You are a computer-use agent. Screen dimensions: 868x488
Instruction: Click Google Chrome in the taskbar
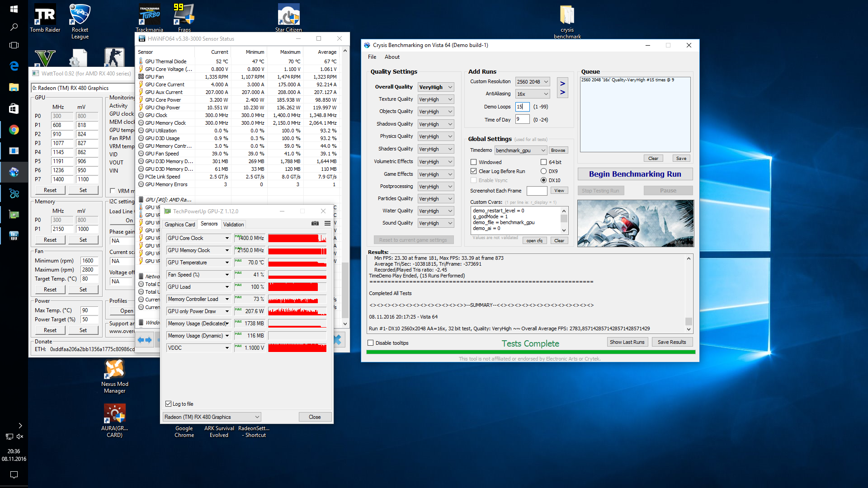pos(14,130)
